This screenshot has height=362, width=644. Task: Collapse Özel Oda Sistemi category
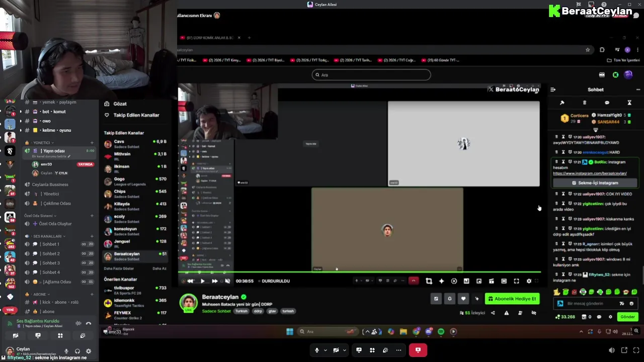(40, 216)
